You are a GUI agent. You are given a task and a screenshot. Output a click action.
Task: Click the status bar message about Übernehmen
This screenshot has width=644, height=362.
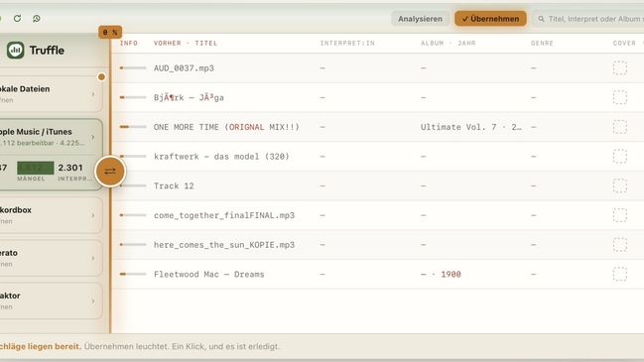click(x=182, y=346)
